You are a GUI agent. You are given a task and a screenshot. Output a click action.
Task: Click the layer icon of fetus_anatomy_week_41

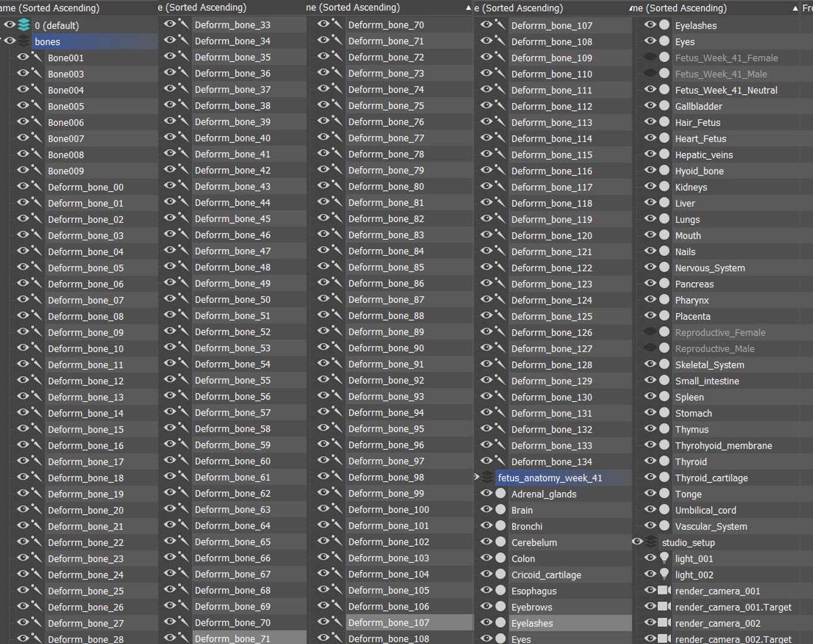coord(487,477)
